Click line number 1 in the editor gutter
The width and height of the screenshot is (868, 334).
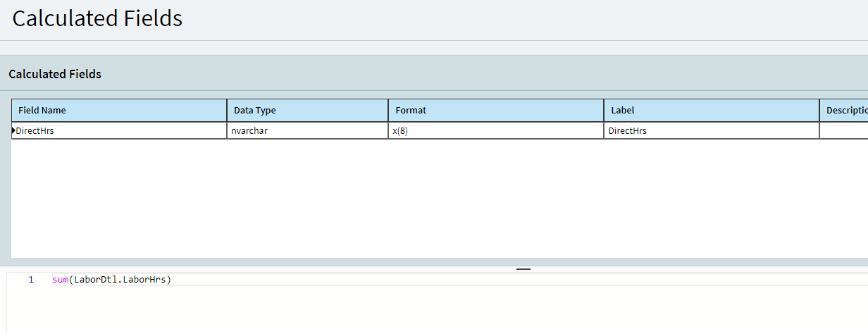[x=31, y=280]
